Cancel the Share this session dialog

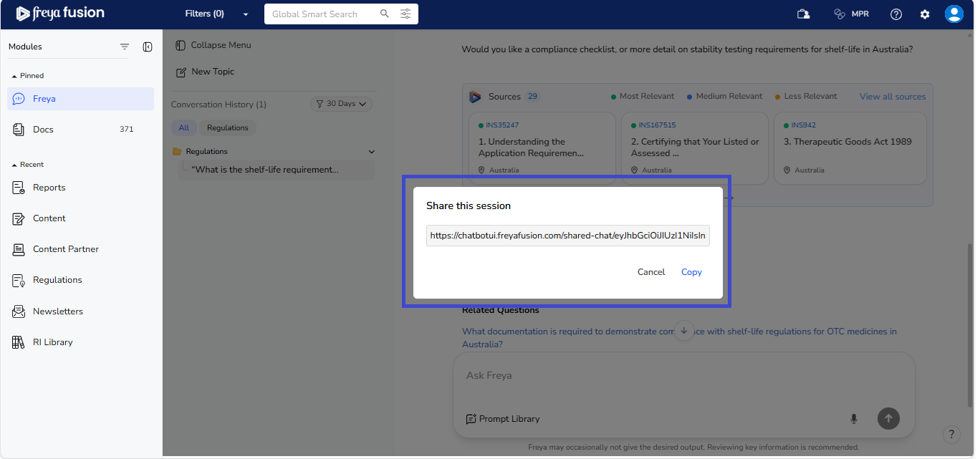coord(650,272)
